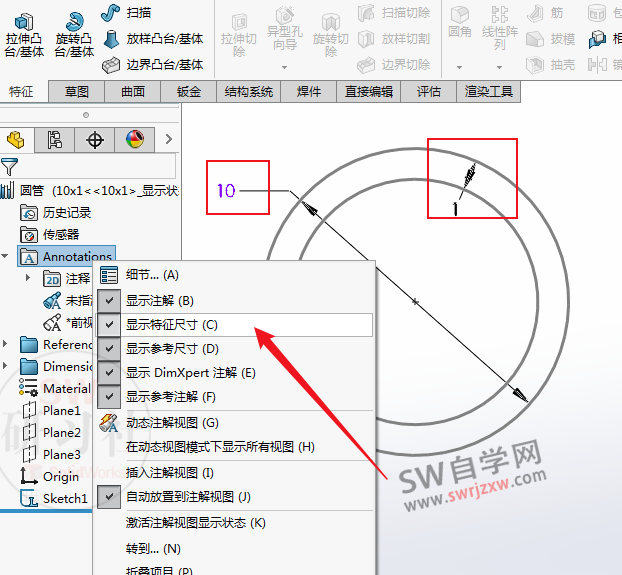This screenshot has height=575, width=622.
Task: Expand the Dimension folder node
Action: click(x=5, y=365)
